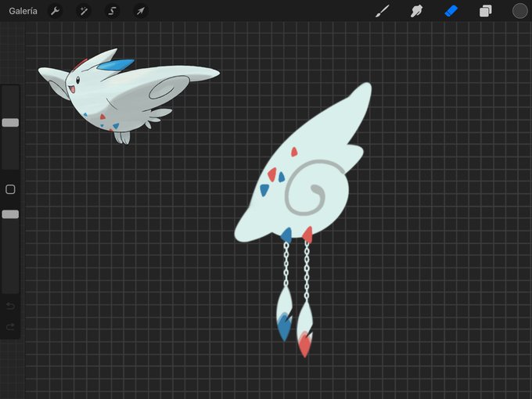Tap the redo arrow in sidebar

pyautogui.click(x=10, y=327)
